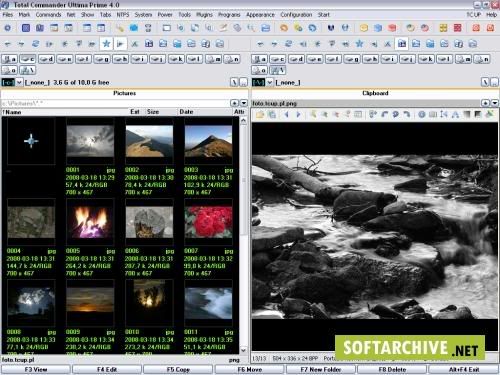Click the yellow grid icon in main toolbar
The width and height of the screenshot is (500, 375).
(443, 28)
